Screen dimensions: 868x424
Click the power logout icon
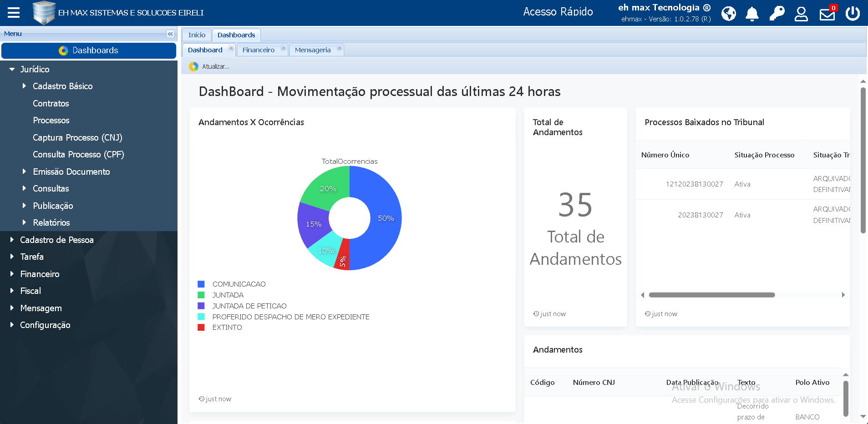(853, 14)
